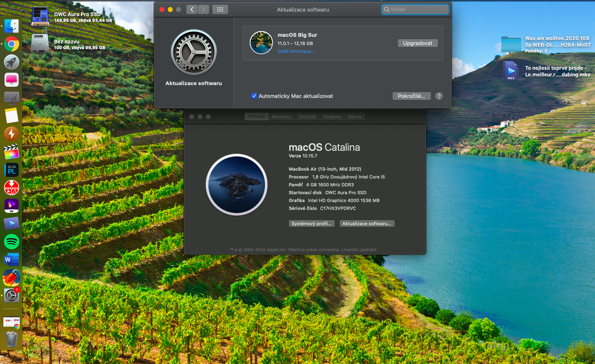Open the grey display app icon in dock
Image resolution: width=595 pixels, height=364 pixels.
12,98
